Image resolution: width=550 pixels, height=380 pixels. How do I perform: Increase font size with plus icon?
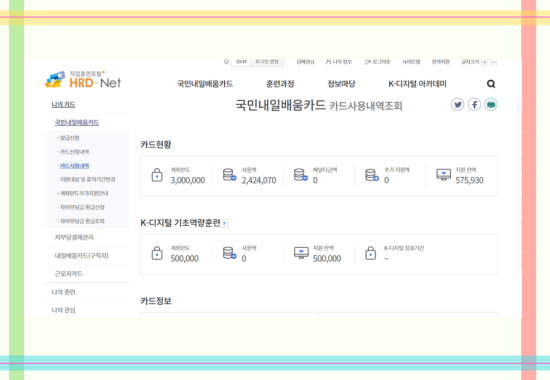click(x=484, y=62)
